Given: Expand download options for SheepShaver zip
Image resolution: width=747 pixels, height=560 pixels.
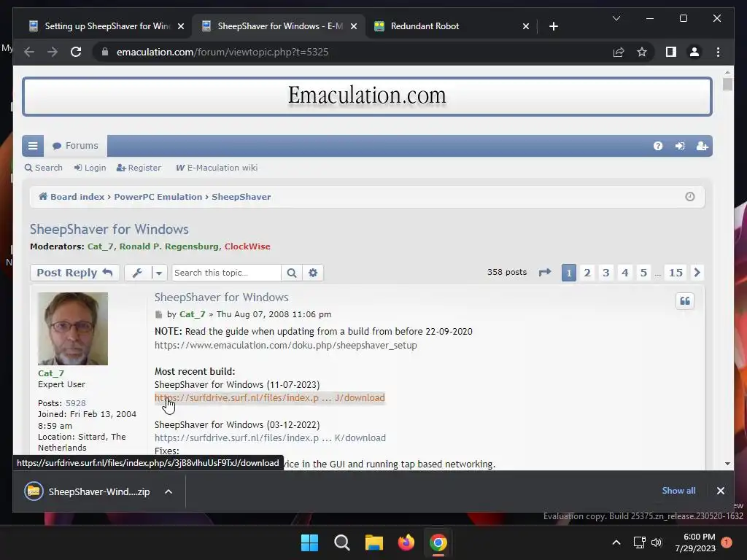Looking at the screenshot, I should click(169, 491).
